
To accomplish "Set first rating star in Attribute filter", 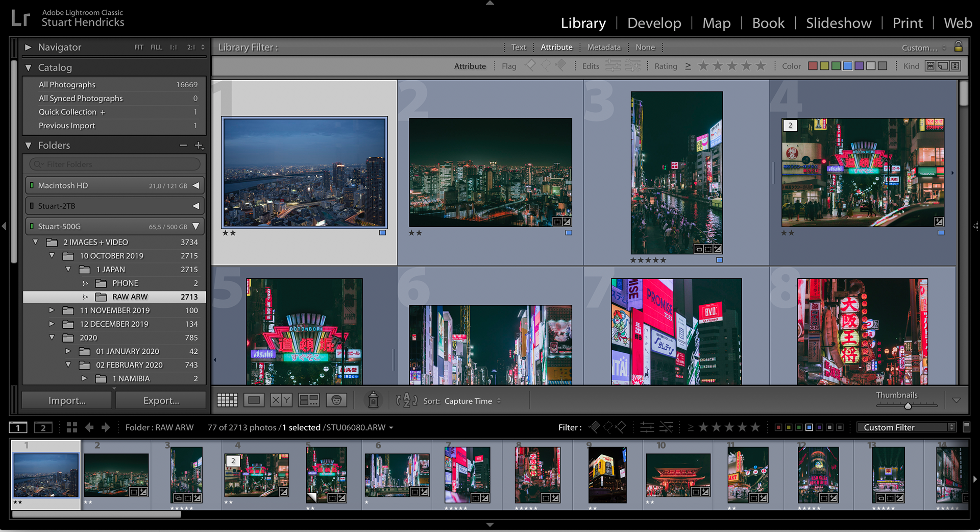I will click(703, 66).
